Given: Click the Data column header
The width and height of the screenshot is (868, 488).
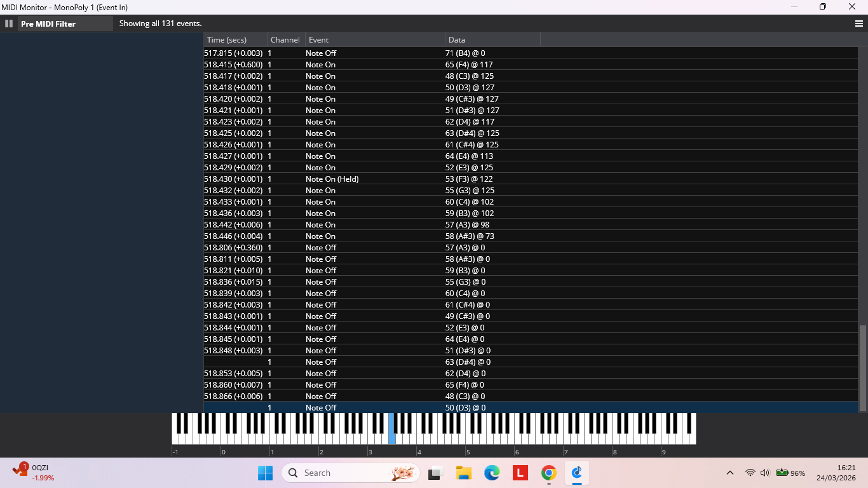Looking at the screenshot, I should click(x=492, y=40).
